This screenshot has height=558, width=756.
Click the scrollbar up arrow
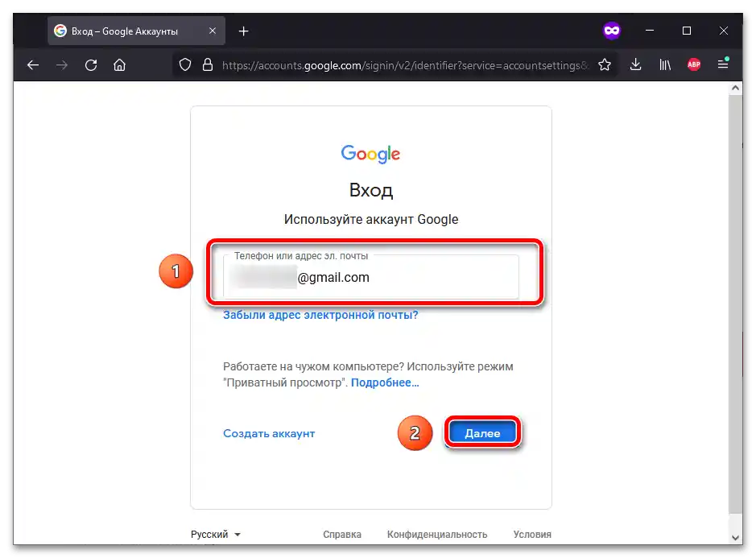pos(735,88)
